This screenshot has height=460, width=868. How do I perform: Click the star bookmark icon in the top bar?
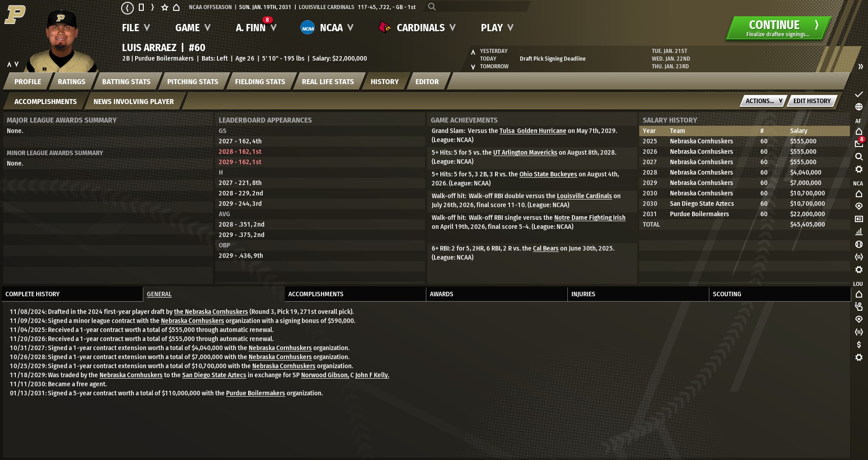(x=165, y=7)
